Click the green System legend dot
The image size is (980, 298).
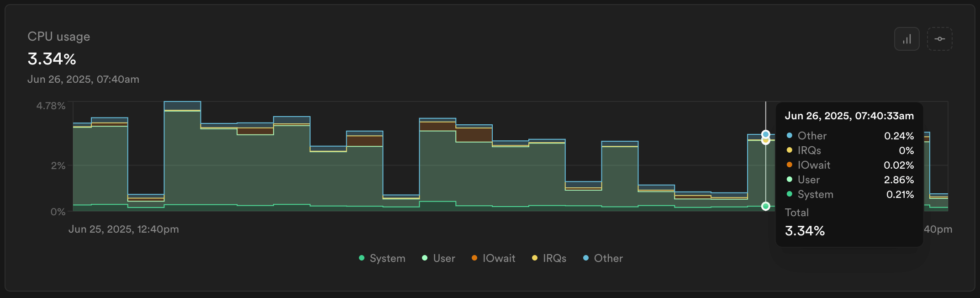pos(362,258)
